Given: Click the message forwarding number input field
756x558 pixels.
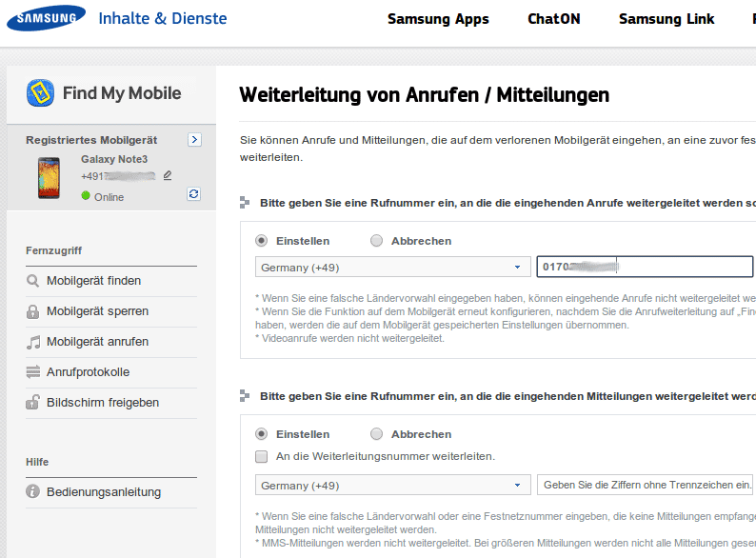Looking at the screenshot, I should tap(645, 485).
